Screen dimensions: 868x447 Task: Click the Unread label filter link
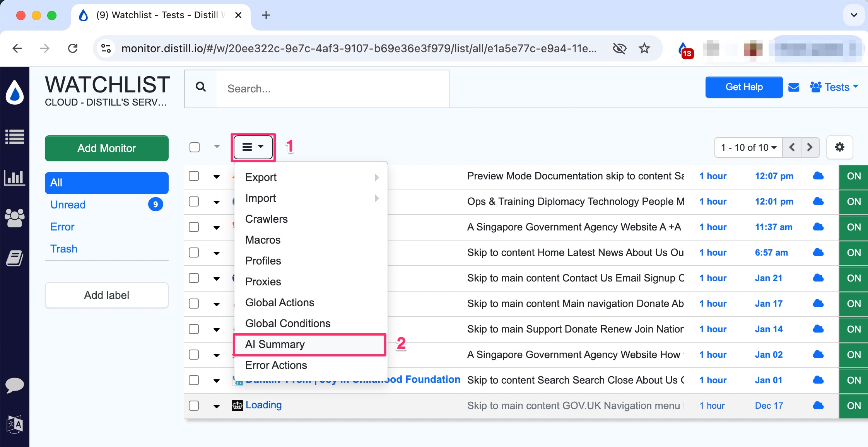pos(68,204)
